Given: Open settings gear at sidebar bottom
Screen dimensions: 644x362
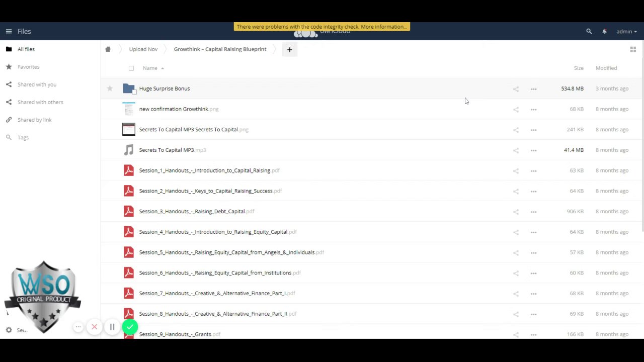Looking at the screenshot, I should (x=9, y=330).
